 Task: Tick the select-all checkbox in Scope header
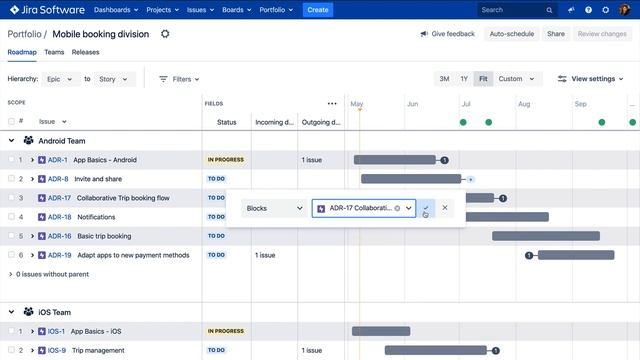coord(11,121)
